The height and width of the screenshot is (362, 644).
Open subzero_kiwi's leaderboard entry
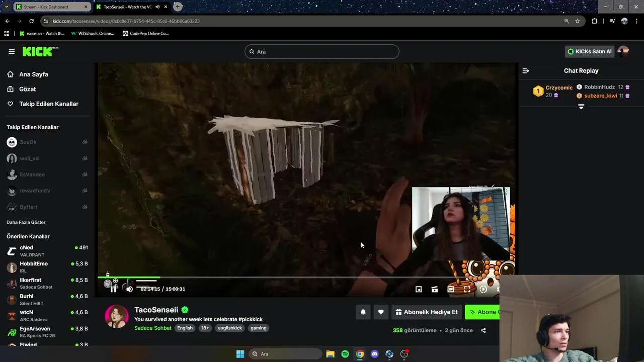[x=603, y=96]
